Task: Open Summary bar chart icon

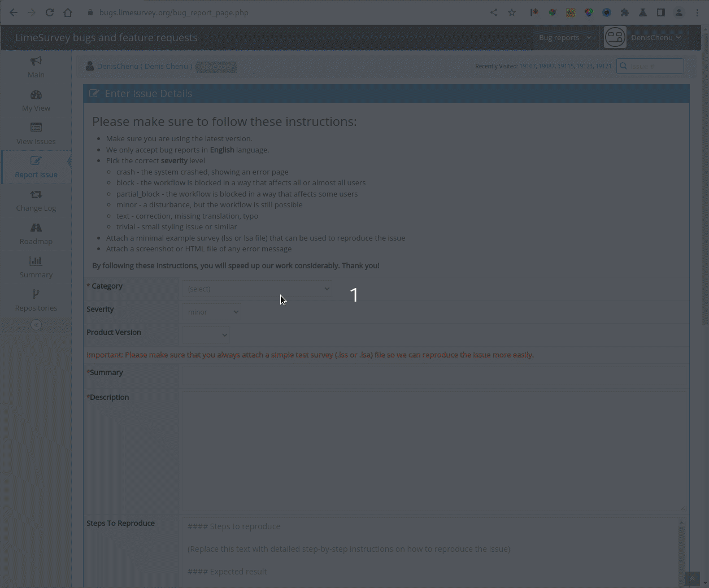Action: [36, 261]
